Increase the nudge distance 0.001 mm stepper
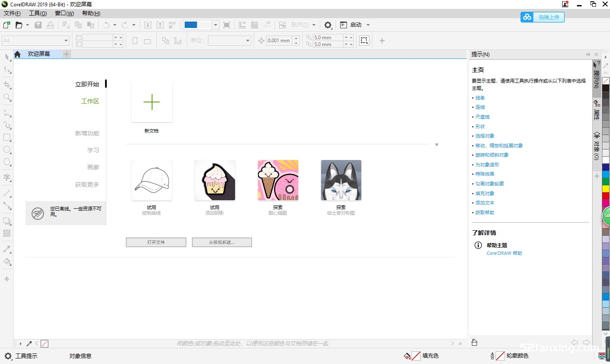The image size is (610, 364). pos(296,38)
